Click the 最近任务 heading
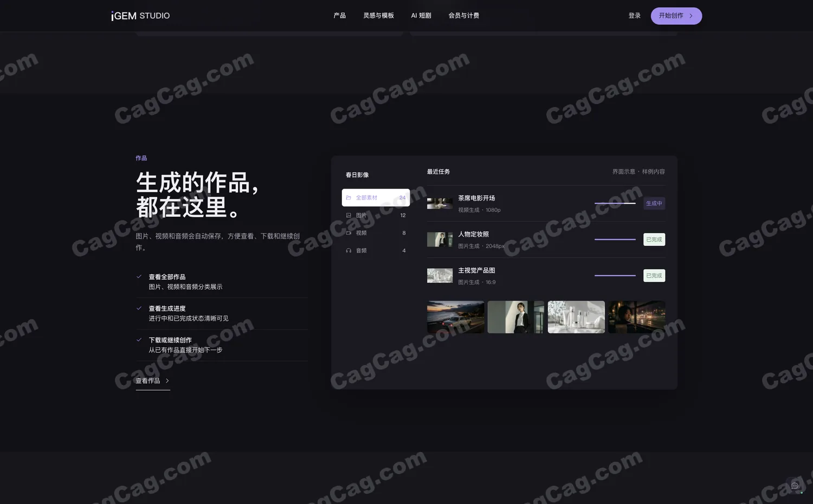813x504 pixels. click(438, 172)
